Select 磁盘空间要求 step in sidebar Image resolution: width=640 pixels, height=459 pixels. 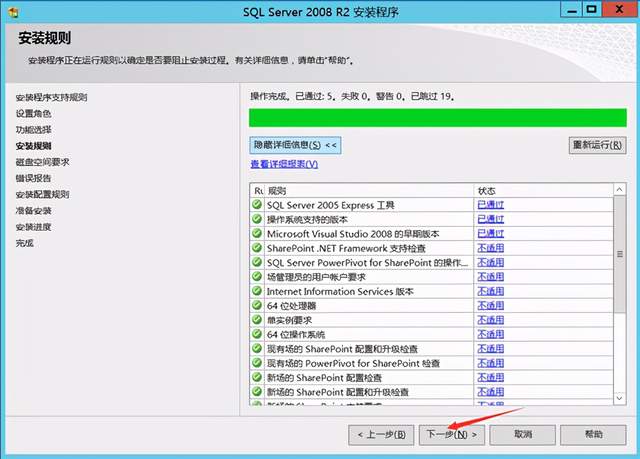tap(42, 162)
